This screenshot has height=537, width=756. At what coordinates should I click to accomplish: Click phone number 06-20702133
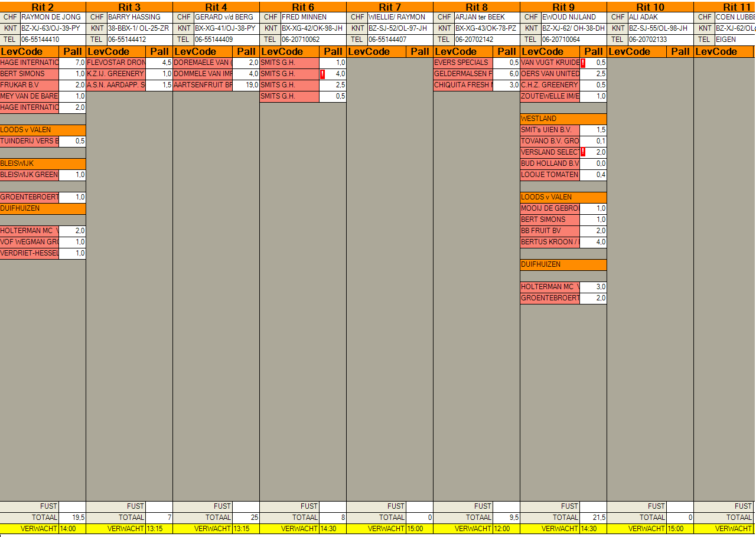661,40
